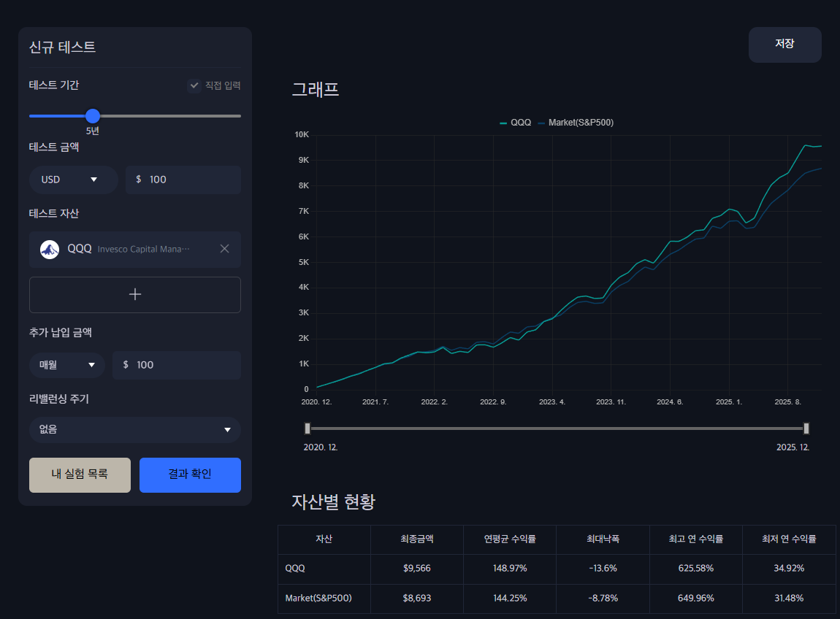Click the right chart range handle at 2025. 12.
Image resolution: width=840 pixels, height=619 pixels.
click(806, 428)
